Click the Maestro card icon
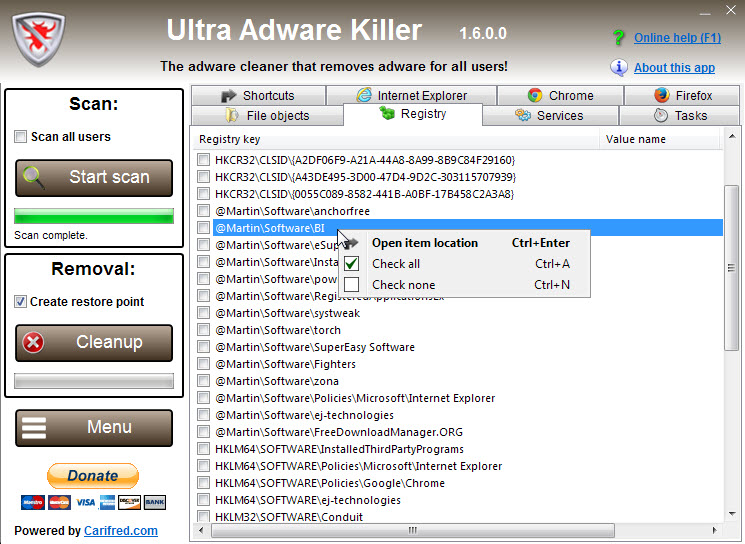This screenshot has height=544, width=745. click(33, 502)
